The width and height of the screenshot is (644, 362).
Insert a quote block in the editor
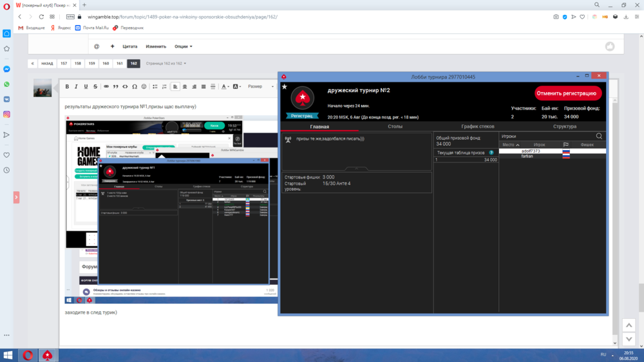point(115,86)
